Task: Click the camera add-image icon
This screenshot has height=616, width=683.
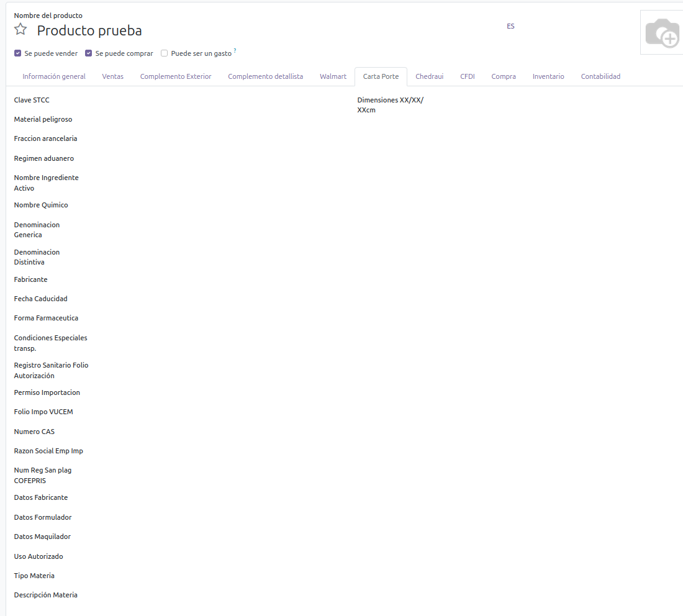Action: tap(661, 32)
